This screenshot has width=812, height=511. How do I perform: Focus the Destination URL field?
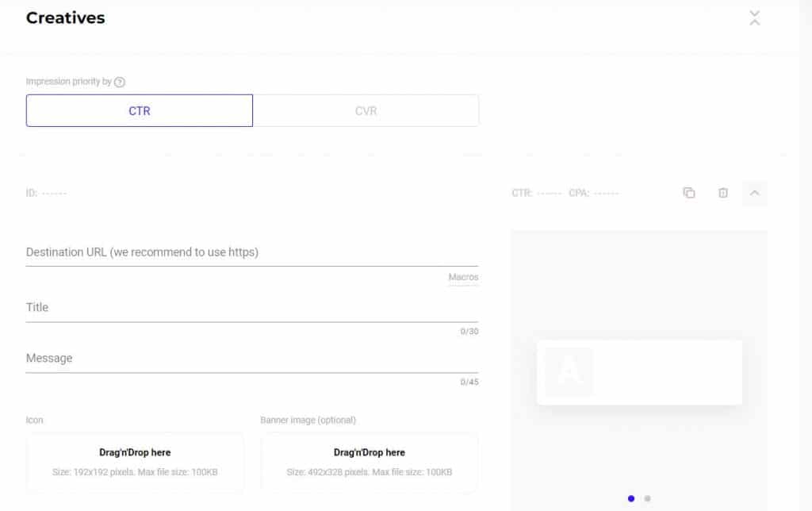click(251, 252)
